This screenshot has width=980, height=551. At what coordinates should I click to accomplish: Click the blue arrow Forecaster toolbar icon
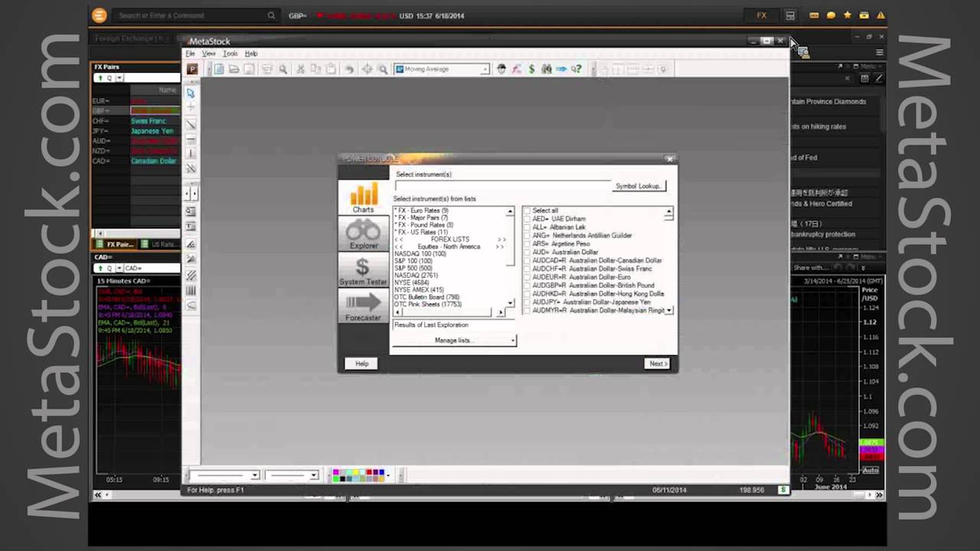tap(561, 69)
